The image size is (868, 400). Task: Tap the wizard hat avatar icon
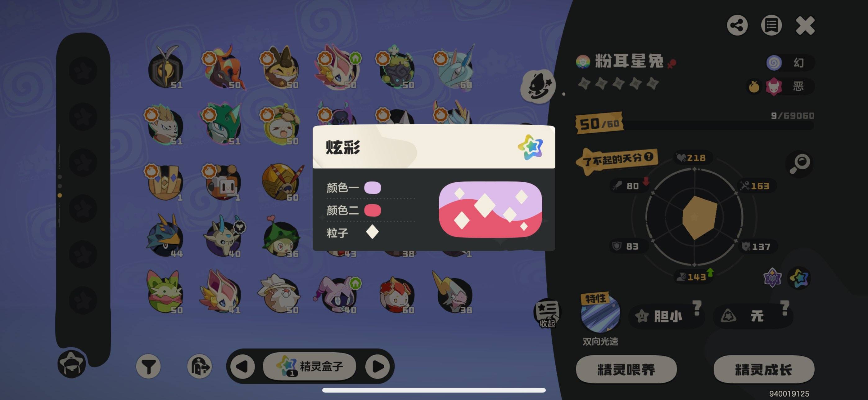tap(71, 364)
